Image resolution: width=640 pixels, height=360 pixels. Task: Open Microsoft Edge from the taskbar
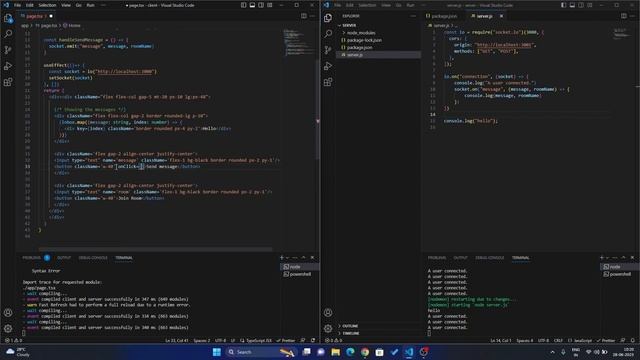pos(350,352)
